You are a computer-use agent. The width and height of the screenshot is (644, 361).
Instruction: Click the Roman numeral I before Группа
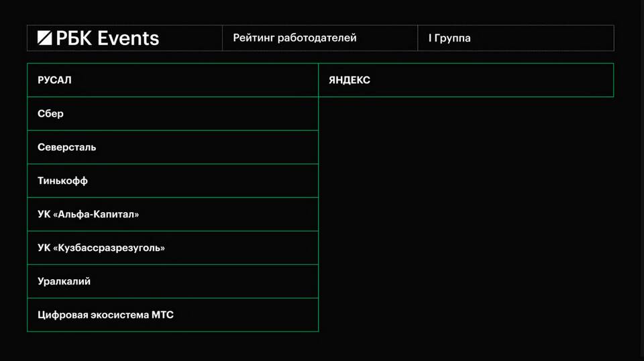(x=429, y=38)
